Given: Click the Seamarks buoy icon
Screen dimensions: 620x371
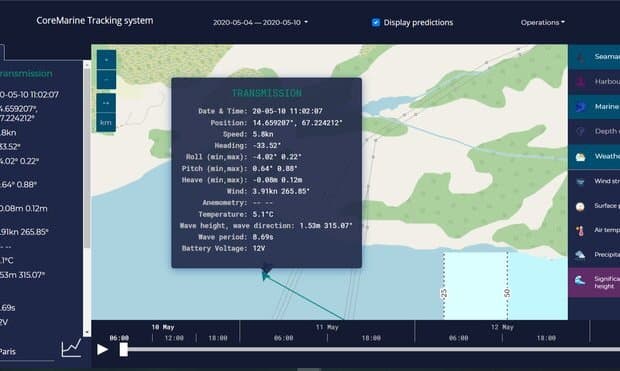Looking at the screenshot, I should [x=580, y=58].
